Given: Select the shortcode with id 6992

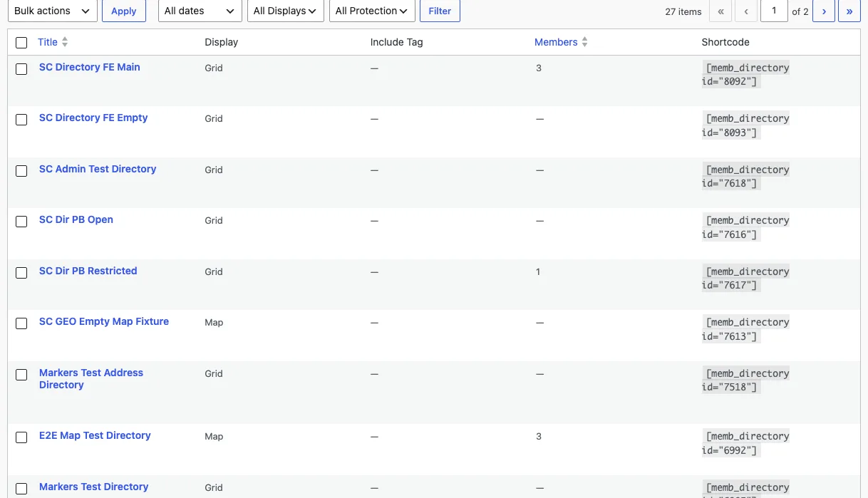Looking at the screenshot, I should coord(745,443).
